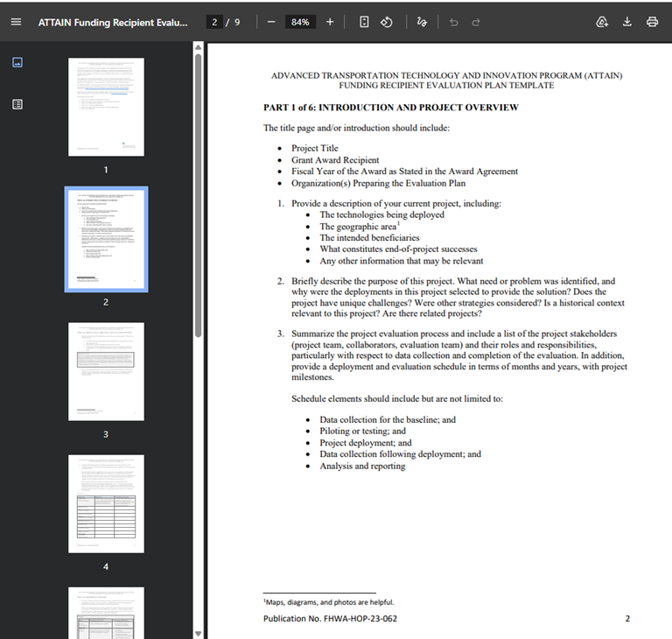The height and width of the screenshot is (639, 672).
Task: Open the partially visible page 5 thumbnail
Action: click(106, 613)
